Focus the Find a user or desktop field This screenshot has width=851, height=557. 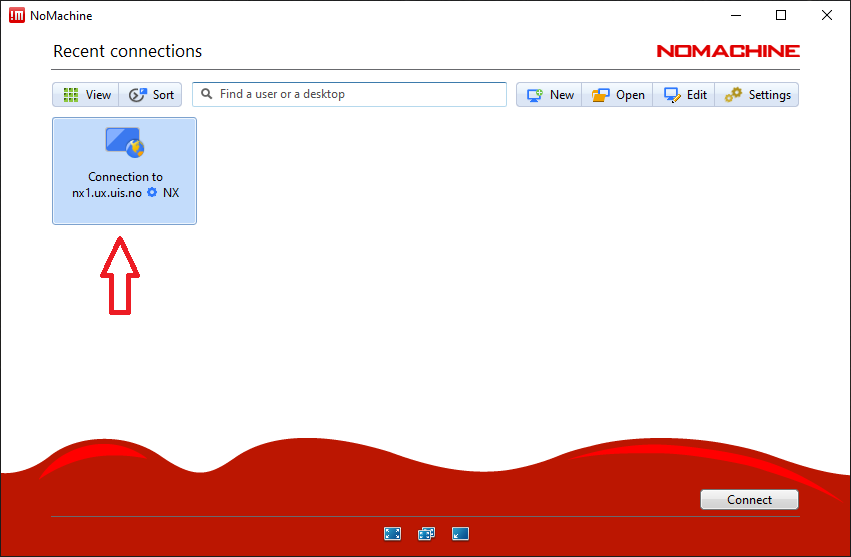350,94
